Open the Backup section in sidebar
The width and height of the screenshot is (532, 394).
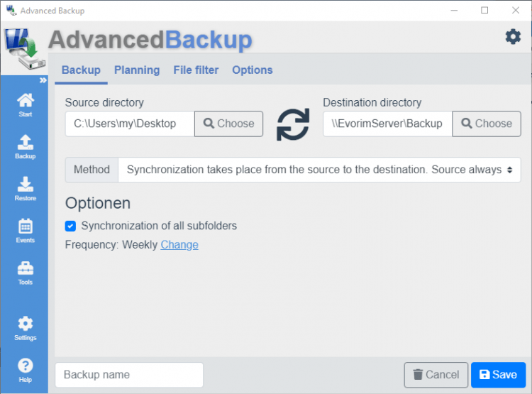pyautogui.click(x=25, y=147)
